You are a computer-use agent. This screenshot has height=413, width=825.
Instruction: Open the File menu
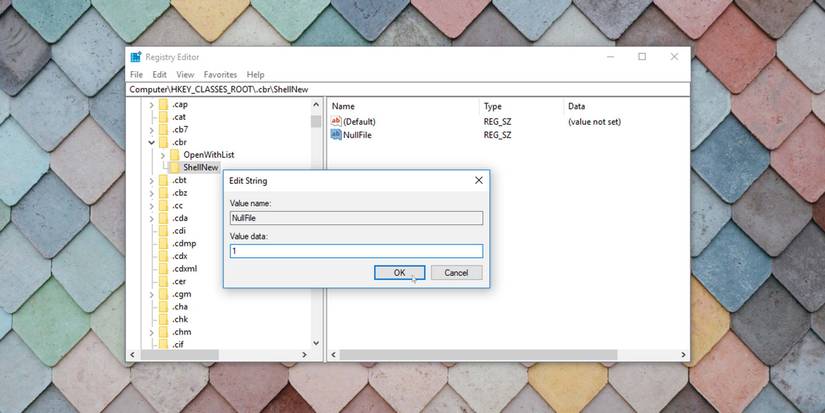[x=136, y=75]
